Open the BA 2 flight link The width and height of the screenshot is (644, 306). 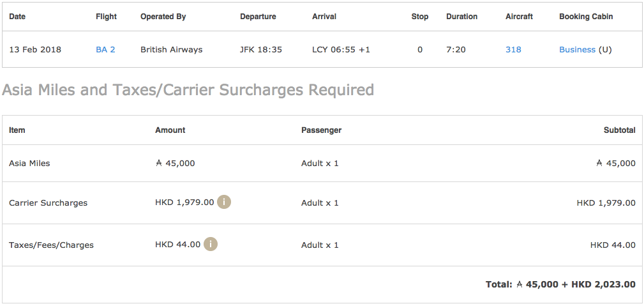click(105, 49)
